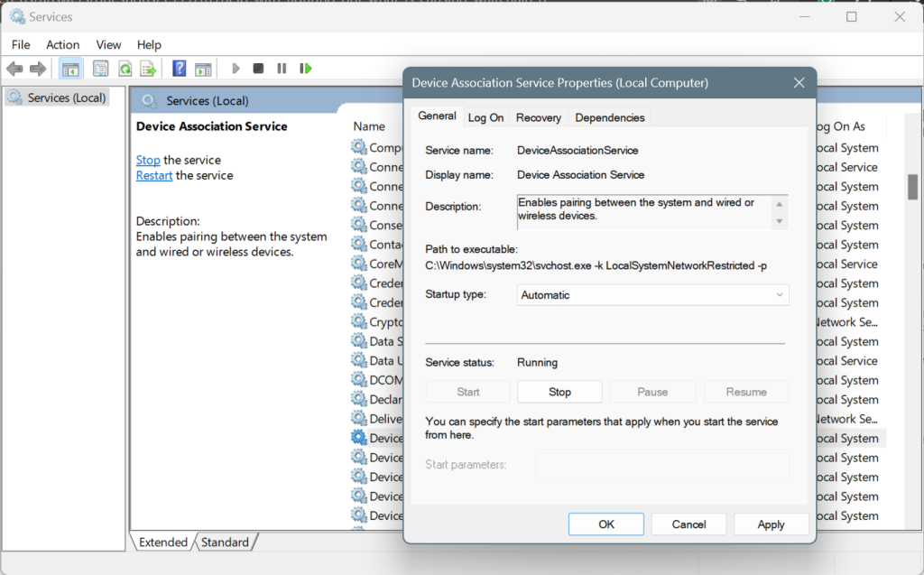Viewport: 924px width, 575px height.
Task: Click the magnifier icon in Services (Local) header
Action: 149,101
